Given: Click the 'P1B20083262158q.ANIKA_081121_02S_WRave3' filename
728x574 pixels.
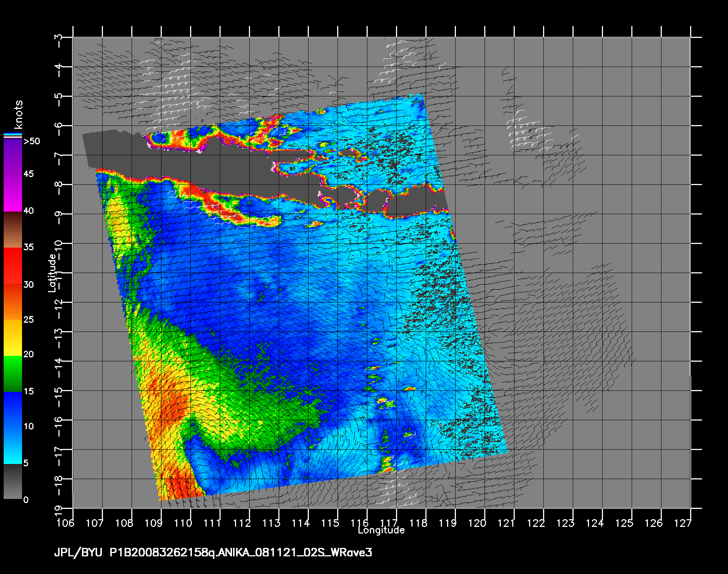Looking at the screenshot, I should [x=241, y=553].
